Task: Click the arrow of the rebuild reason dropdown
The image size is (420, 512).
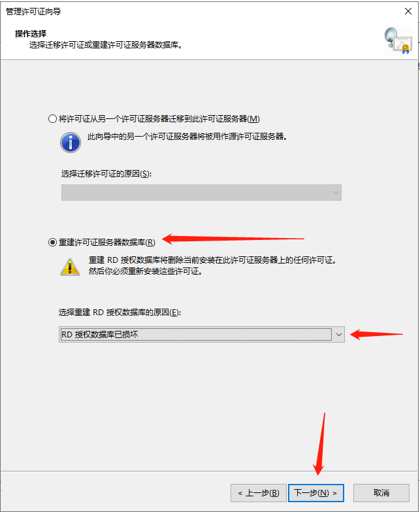Action: (x=339, y=335)
